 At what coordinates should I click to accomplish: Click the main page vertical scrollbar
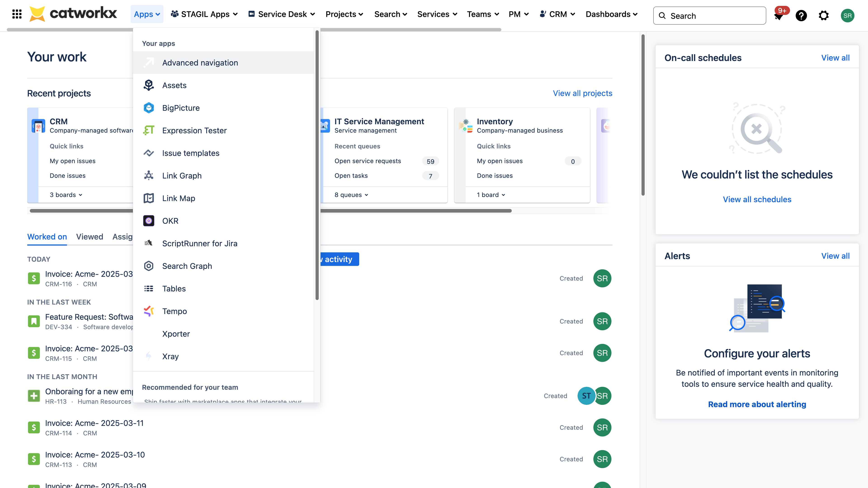[643, 115]
